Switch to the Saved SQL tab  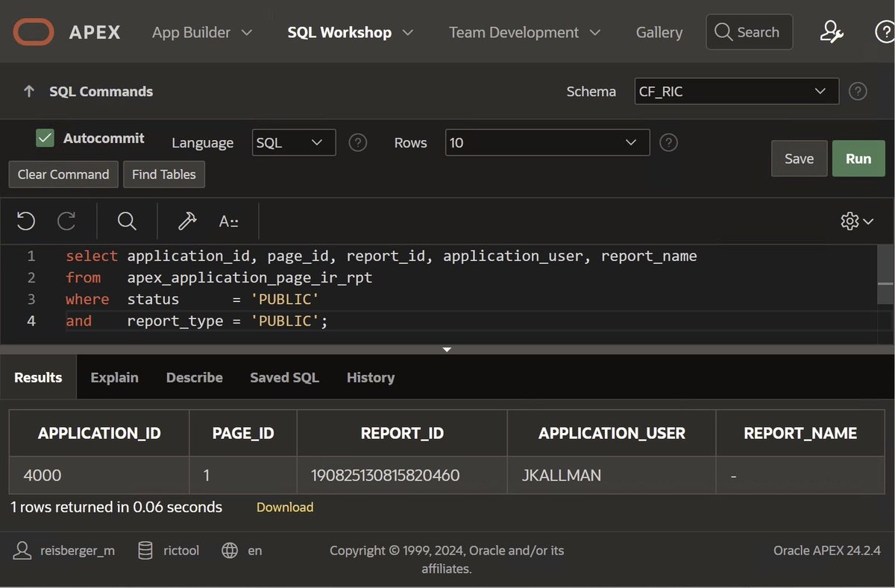(284, 377)
